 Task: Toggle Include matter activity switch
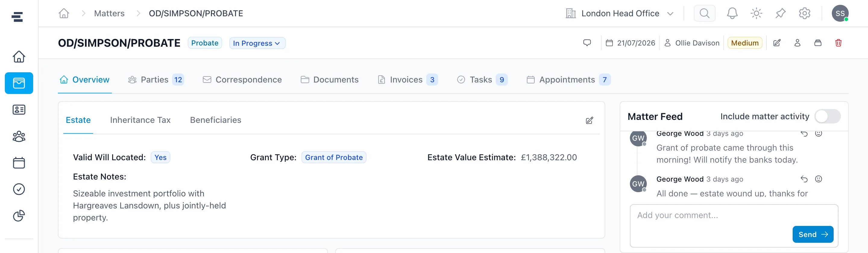(x=827, y=117)
